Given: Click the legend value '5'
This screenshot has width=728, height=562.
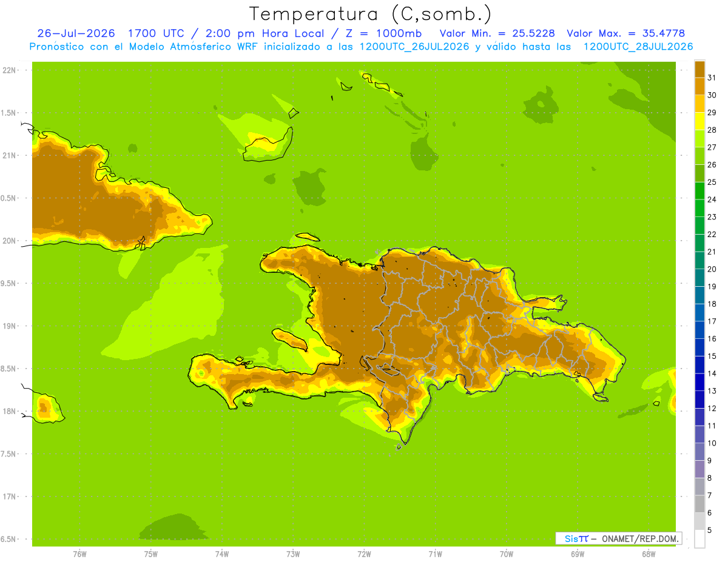Looking at the screenshot, I should click(x=710, y=530).
